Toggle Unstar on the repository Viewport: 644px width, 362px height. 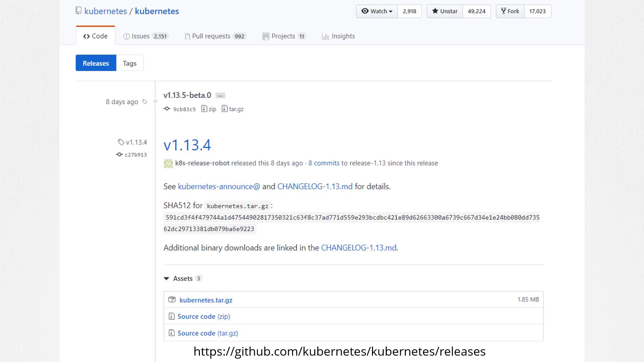pyautogui.click(x=444, y=11)
